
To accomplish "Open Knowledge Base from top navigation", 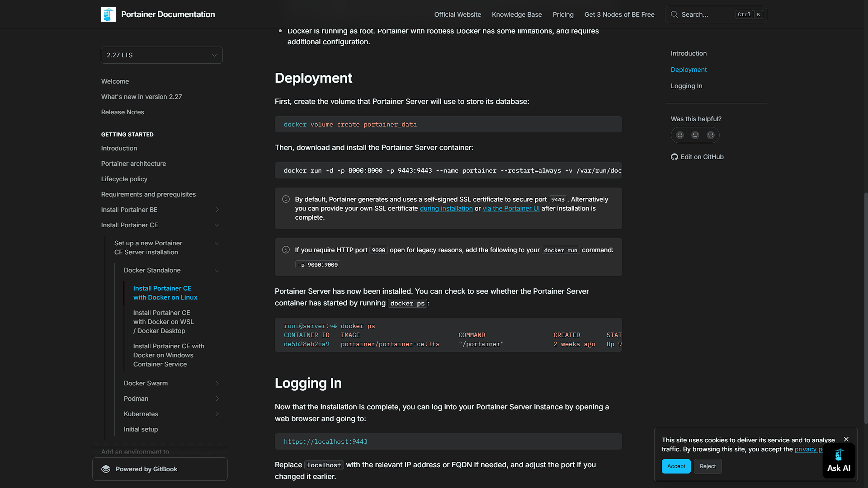I will [x=517, y=14].
